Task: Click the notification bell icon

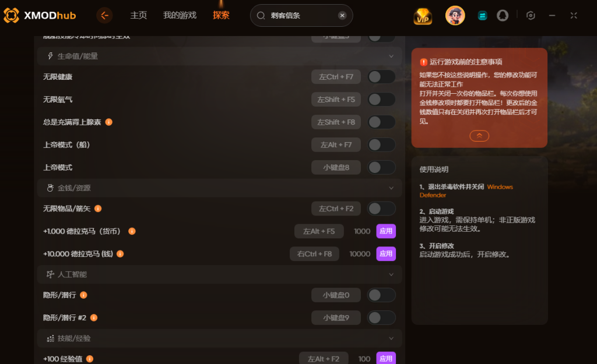Action: coord(503,16)
